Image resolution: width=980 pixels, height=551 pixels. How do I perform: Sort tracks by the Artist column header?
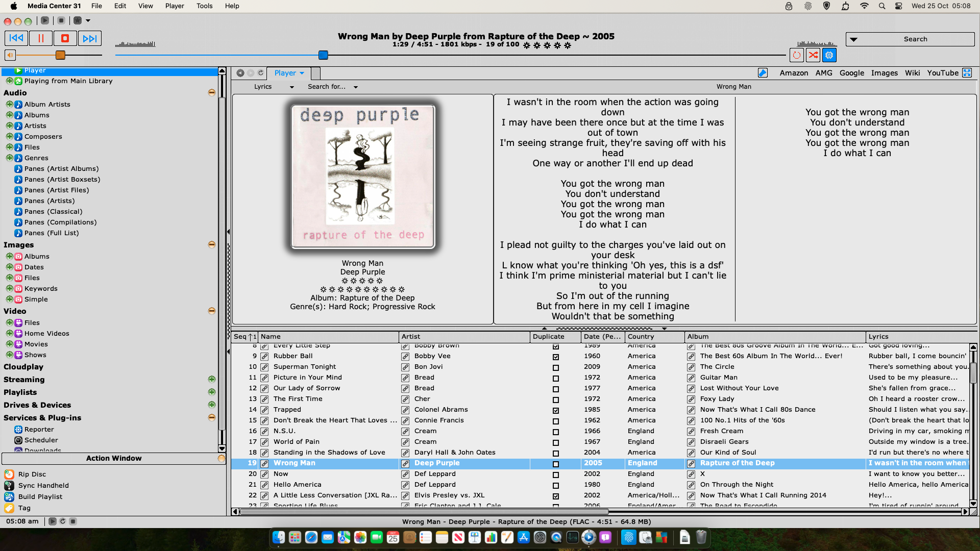pos(464,337)
